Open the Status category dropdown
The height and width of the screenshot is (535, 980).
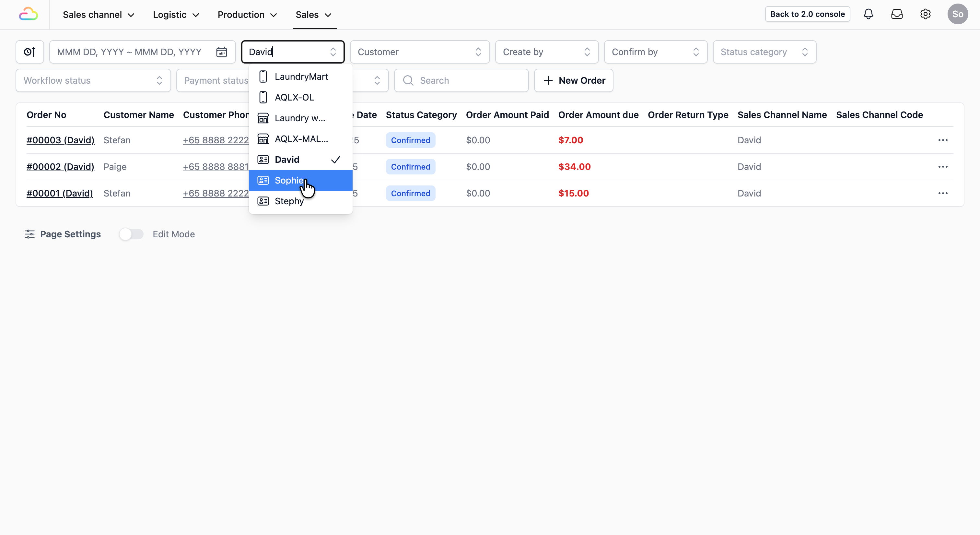pos(764,52)
